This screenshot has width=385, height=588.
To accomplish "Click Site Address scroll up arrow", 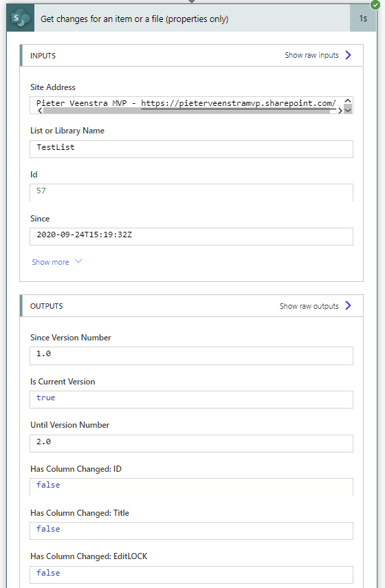I will [x=348, y=101].
